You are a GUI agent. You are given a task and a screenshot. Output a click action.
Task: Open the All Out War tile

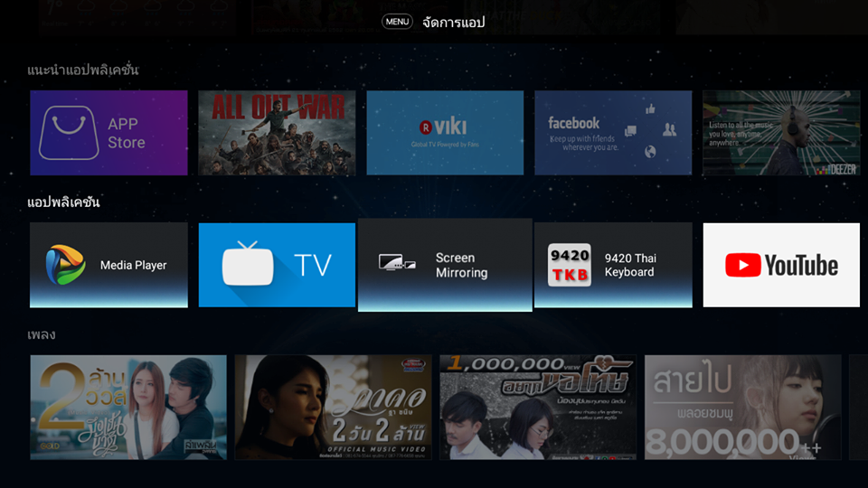(x=277, y=133)
